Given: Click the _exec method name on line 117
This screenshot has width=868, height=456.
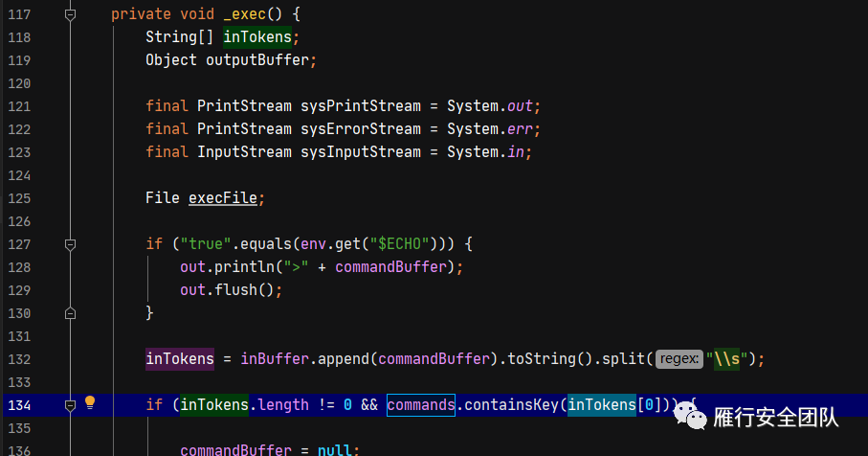Looking at the screenshot, I should (x=244, y=13).
